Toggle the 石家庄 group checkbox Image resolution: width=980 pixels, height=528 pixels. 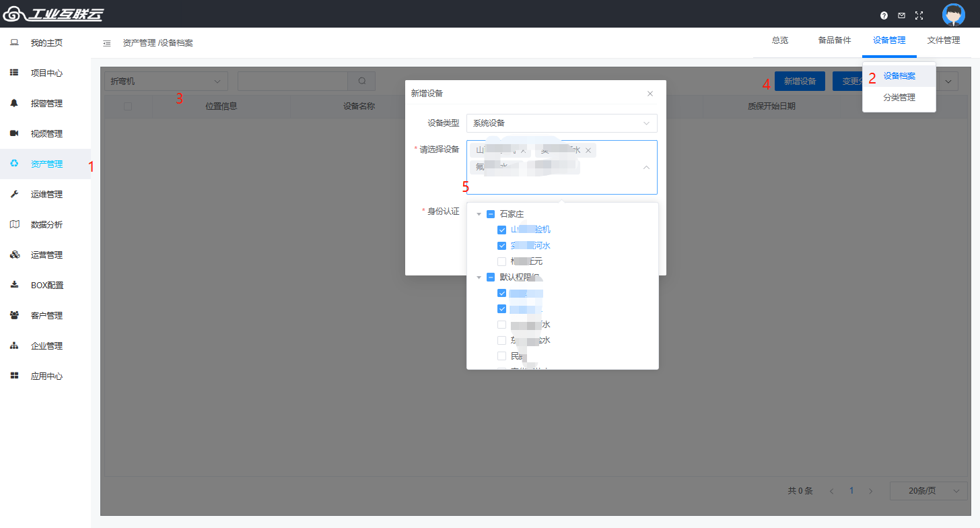(x=491, y=214)
